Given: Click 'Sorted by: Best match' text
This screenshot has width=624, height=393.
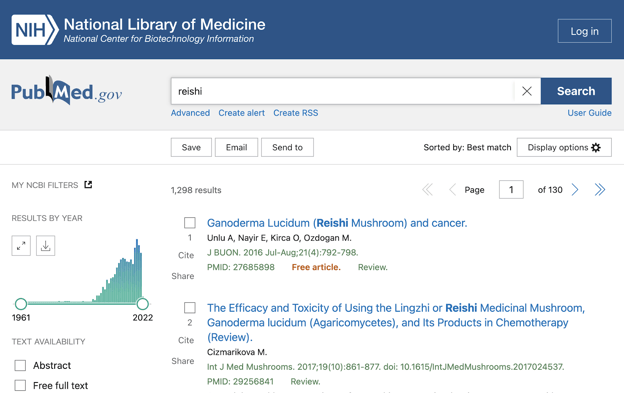Looking at the screenshot, I should tap(467, 148).
